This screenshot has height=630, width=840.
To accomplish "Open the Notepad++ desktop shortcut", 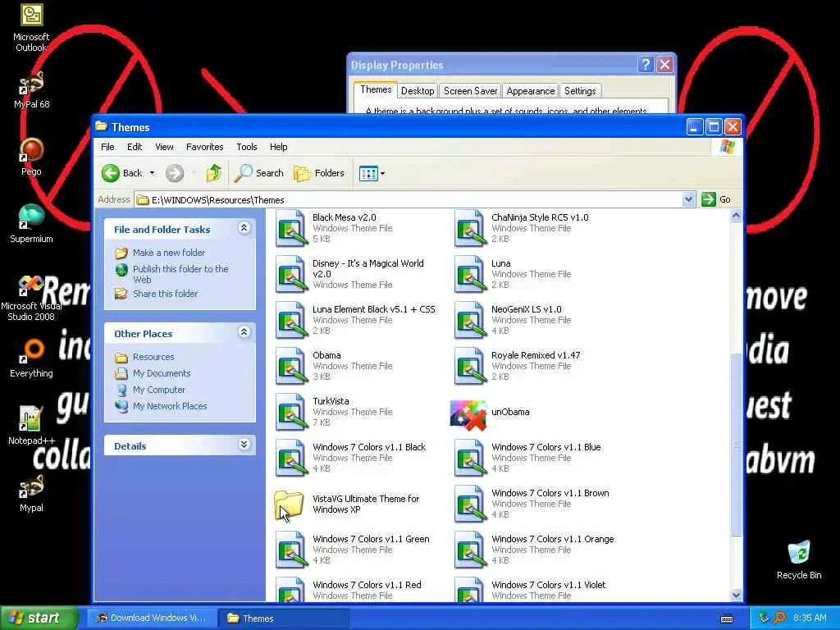I will coord(31,426).
